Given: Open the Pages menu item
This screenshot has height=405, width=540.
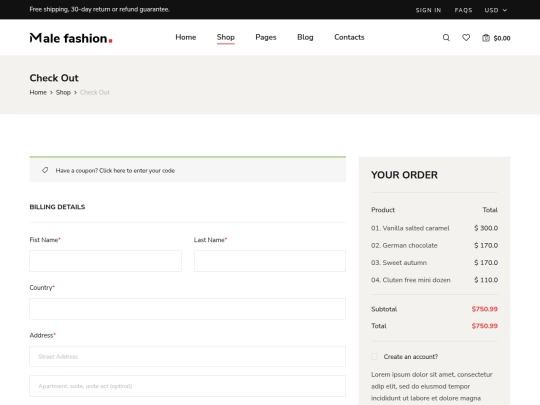Looking at the screenshot, I should 266,37.
